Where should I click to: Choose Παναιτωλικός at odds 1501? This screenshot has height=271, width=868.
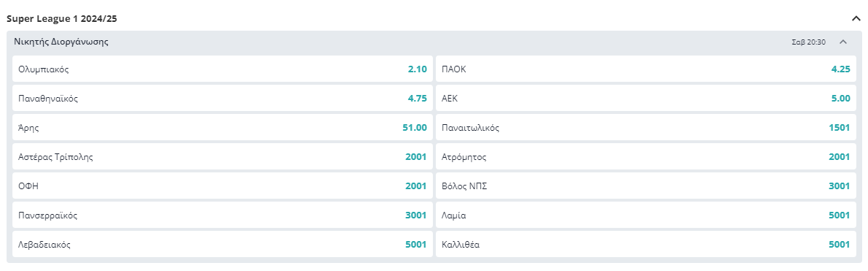point(645,127)
